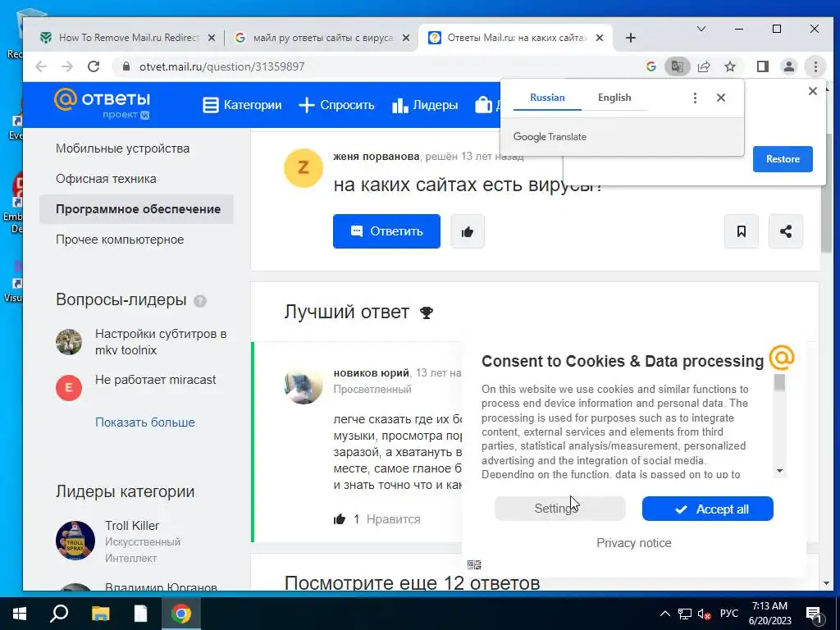Click the yellow Z author avatar
This screenshot has height=630, width=840.
pos(304,167)
